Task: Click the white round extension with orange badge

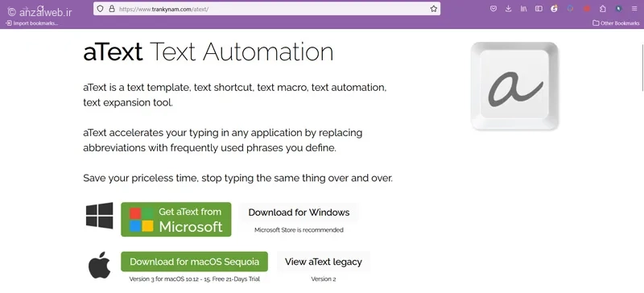Action: click(554, 9)
